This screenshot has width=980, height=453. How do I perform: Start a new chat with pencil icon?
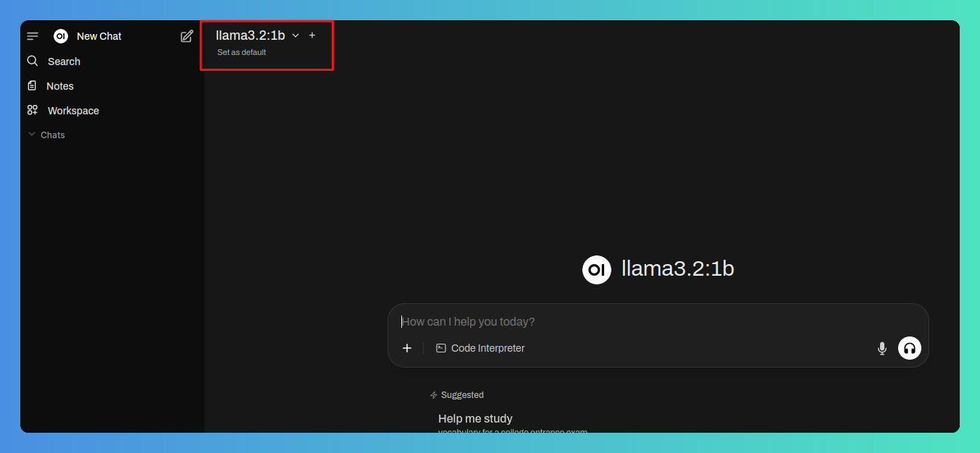coord(187,36)
